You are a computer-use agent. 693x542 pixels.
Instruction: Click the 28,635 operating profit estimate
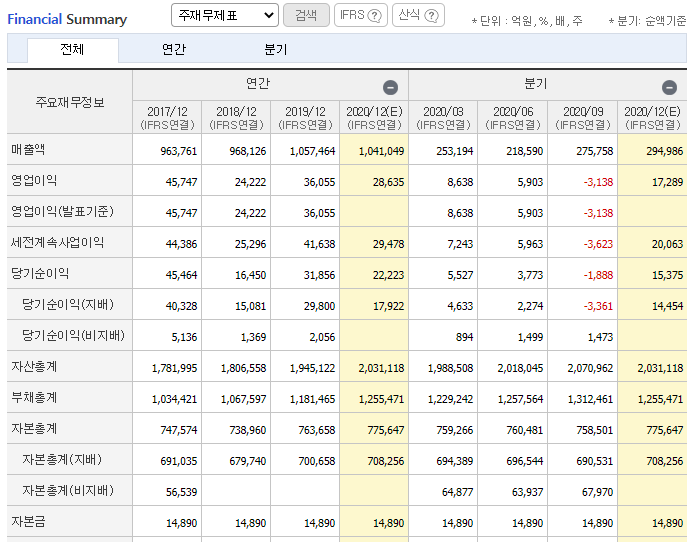pyautogui.click(x=388, y=182)
